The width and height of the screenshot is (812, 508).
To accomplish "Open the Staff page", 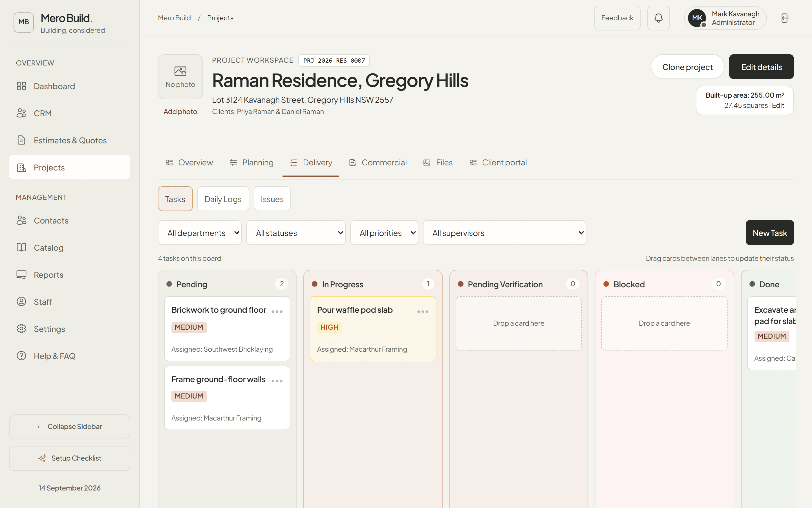I will tap(69, 302).
